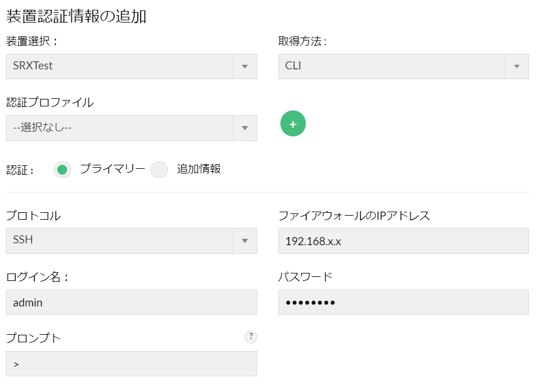Click the パスワード input field

(x=403, y=302)
